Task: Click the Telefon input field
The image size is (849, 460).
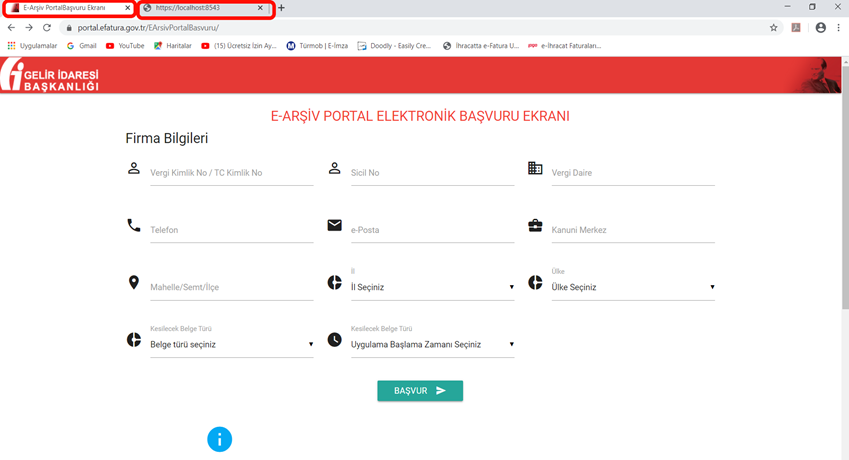Action: (x=231, y=230)
